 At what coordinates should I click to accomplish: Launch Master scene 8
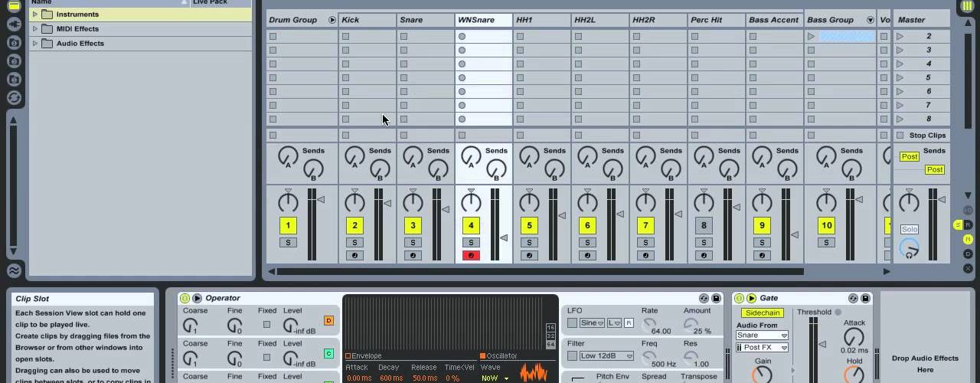click(900, 119)
